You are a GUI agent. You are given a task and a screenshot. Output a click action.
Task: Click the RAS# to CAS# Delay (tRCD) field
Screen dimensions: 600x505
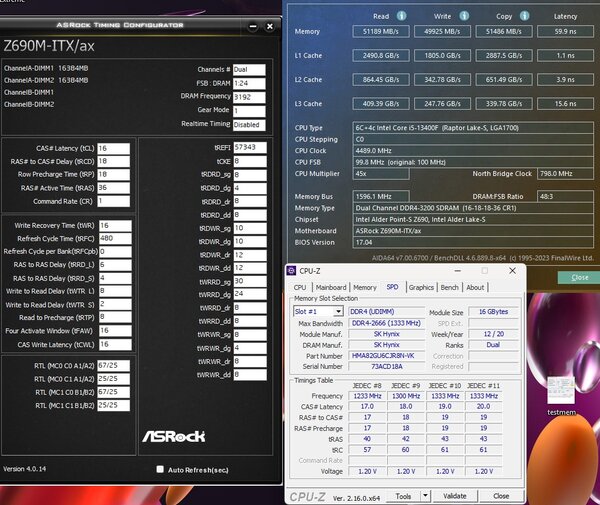click(114, 161)
